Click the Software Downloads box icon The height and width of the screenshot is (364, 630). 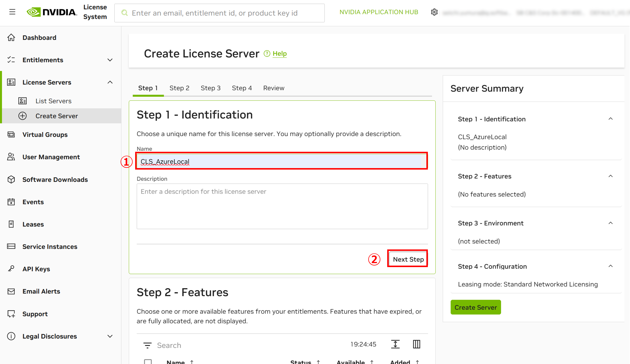tap(11, 180)
